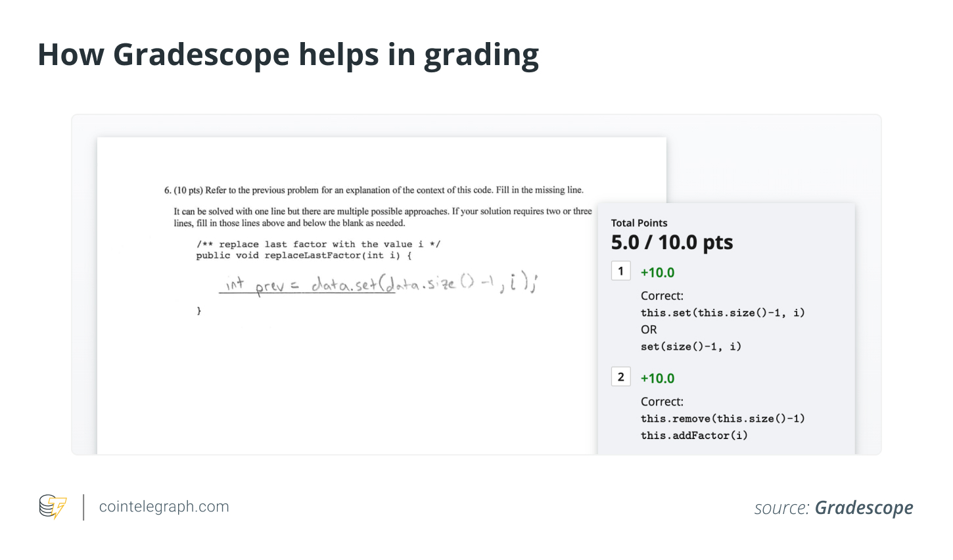The image size is (953, 560).
Task: Click the OR separator in rubric 1
Action: click(x=649, y=330)
